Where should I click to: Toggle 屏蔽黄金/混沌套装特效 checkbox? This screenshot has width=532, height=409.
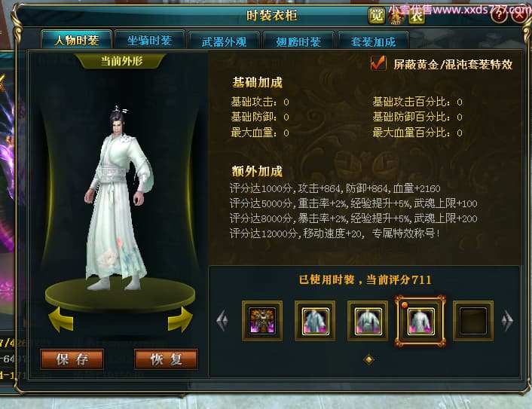click(x=378, y=63)
